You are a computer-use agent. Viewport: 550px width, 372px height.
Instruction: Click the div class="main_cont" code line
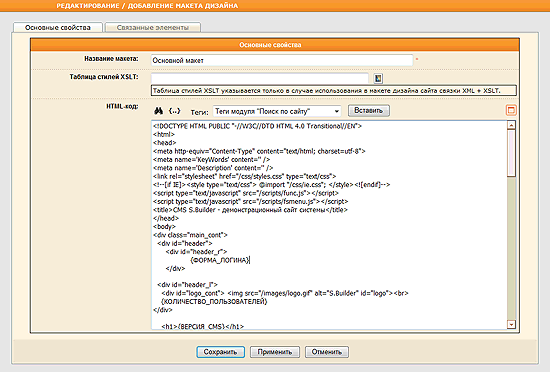(190, 235)
